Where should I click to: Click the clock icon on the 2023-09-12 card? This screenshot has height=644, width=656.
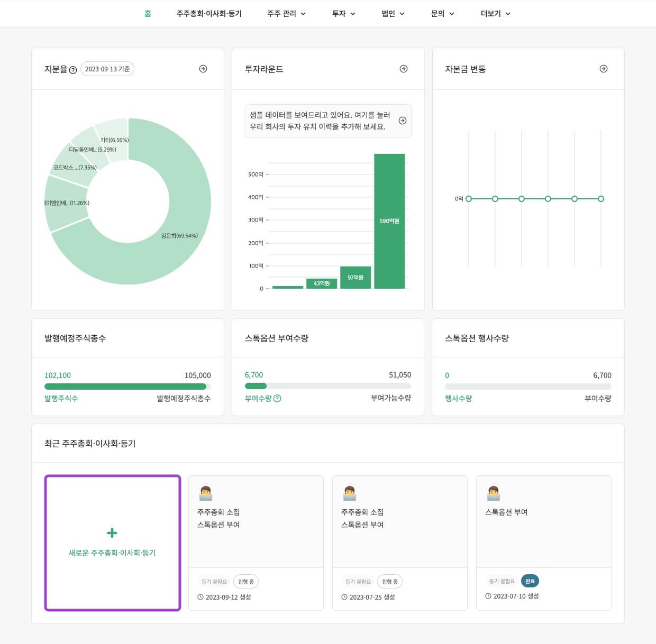click(x=201, y=597)
